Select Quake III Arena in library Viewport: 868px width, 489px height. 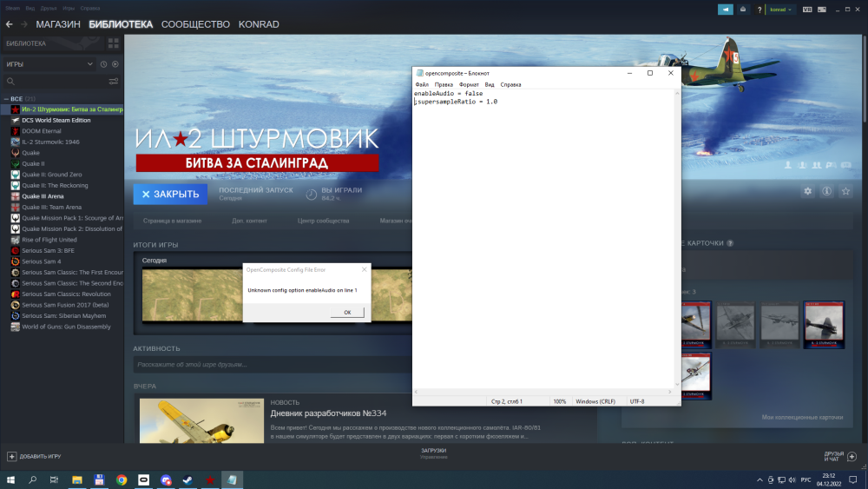pos(43,196)
